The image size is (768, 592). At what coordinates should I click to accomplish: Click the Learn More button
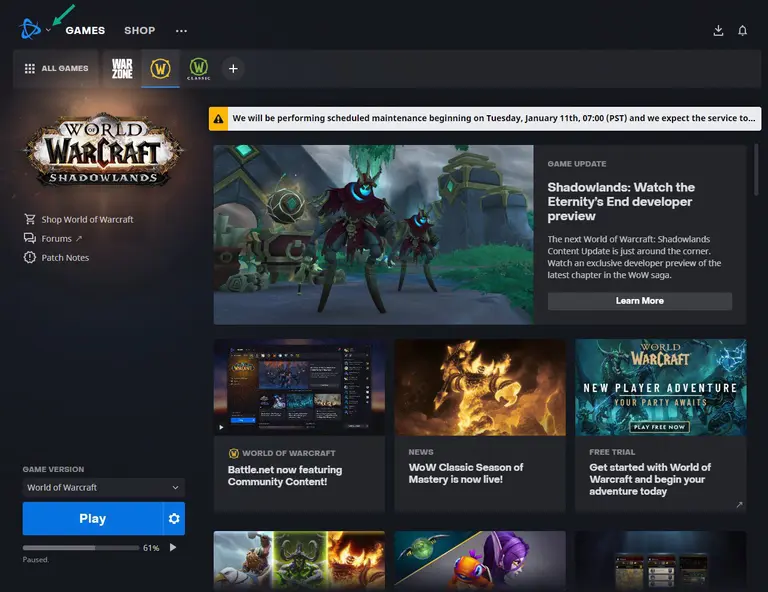tap(640, 301)
